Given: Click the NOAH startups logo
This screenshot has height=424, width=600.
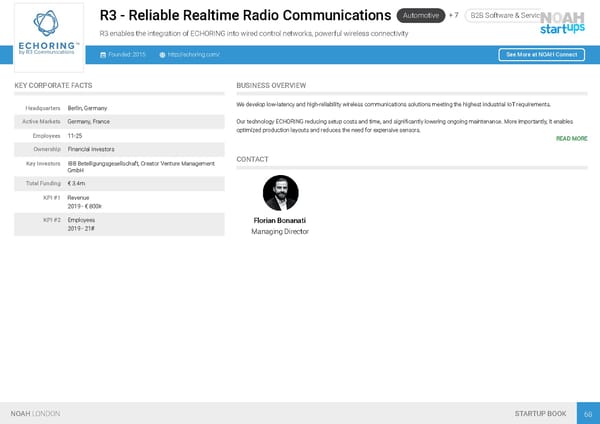Looking at the screenshot, I should (563, 22).
